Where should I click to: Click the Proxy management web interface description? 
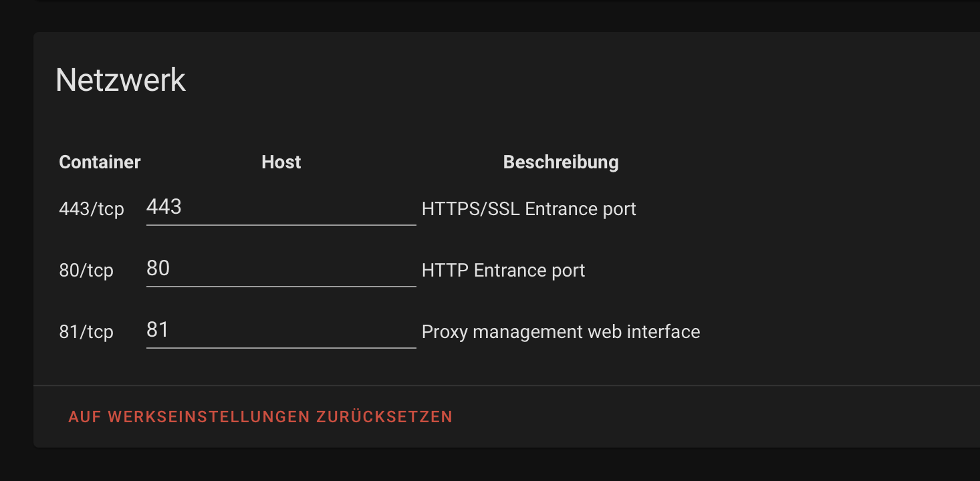coord(560,331)
